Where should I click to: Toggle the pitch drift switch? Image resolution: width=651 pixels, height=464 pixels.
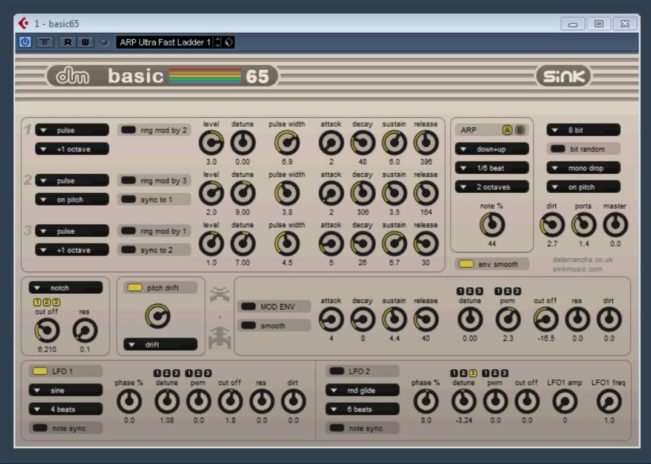tap(154, 287)
